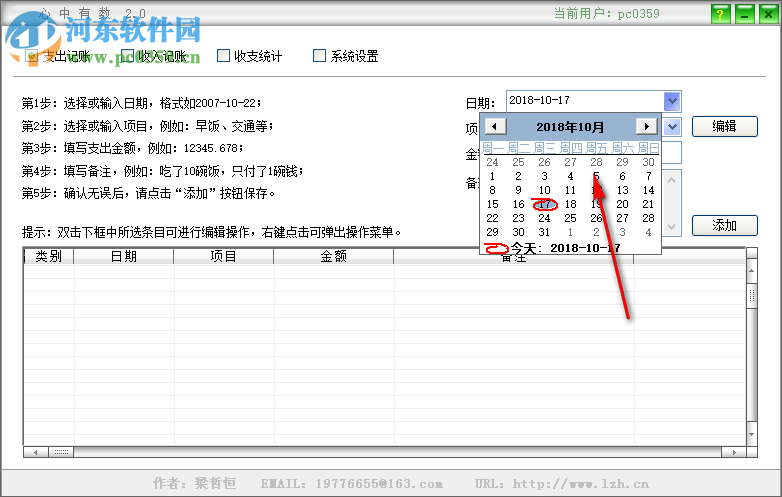Check the 收入记账 checkbox

[x=128, y=55]
